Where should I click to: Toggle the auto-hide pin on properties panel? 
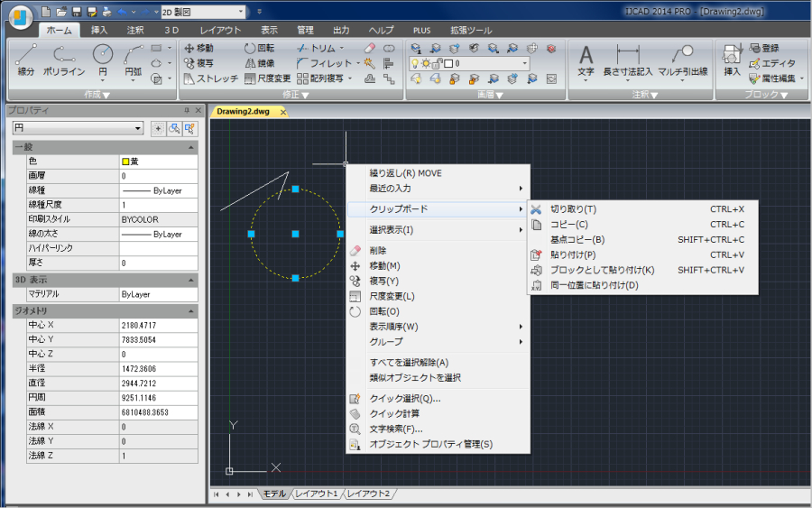pos(187,110)
